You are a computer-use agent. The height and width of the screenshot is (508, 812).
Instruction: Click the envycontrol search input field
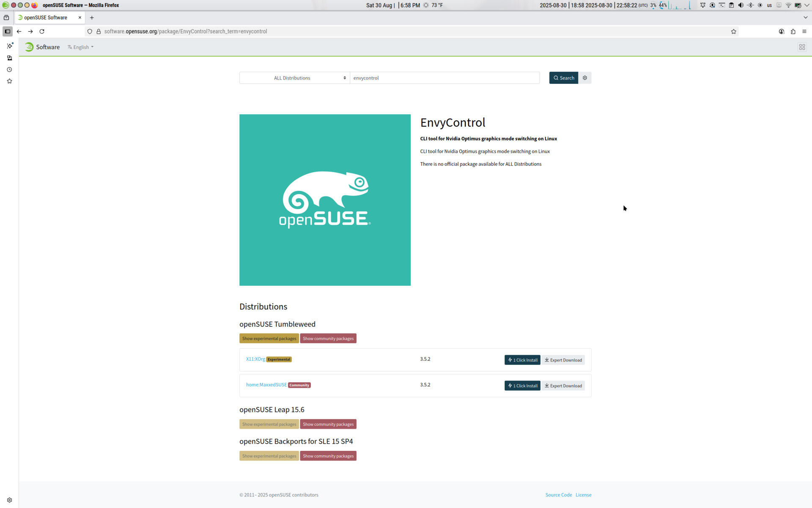(x=444, y=78)
